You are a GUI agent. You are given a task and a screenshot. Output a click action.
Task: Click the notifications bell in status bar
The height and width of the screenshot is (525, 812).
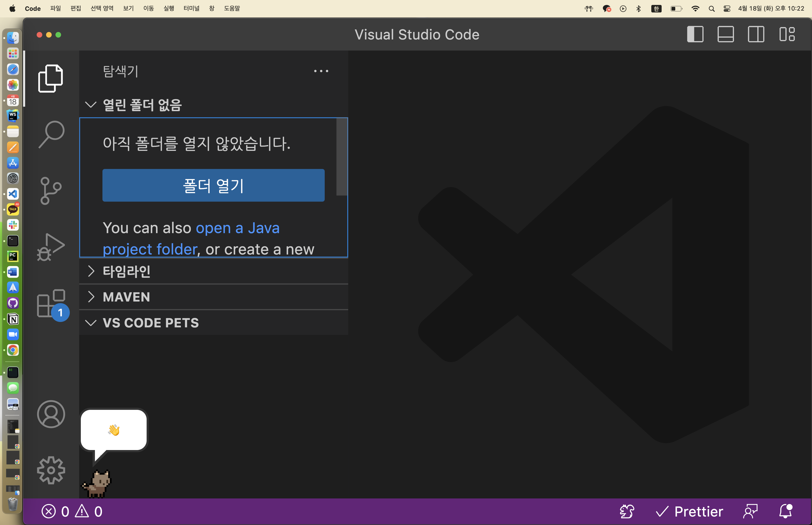point(785,511)
